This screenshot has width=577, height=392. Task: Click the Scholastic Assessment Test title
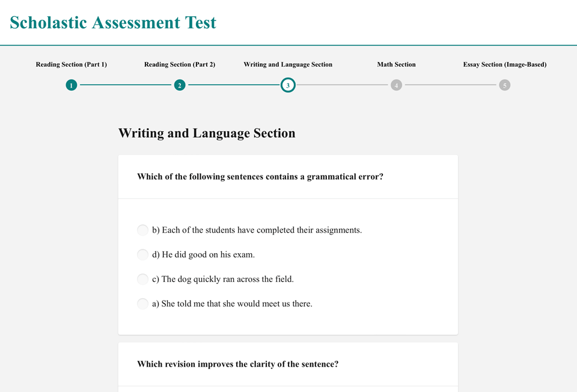tap(113, 23)
